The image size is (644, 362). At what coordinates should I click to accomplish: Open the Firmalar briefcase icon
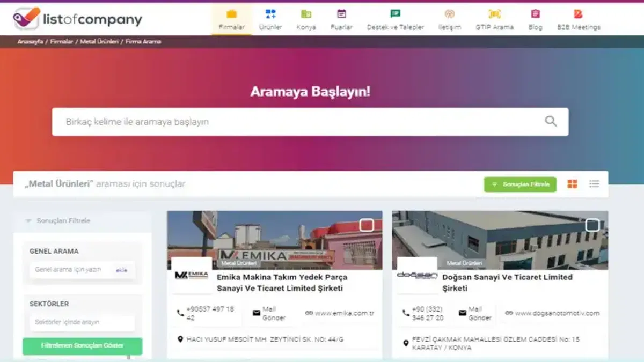pos(232,14)
